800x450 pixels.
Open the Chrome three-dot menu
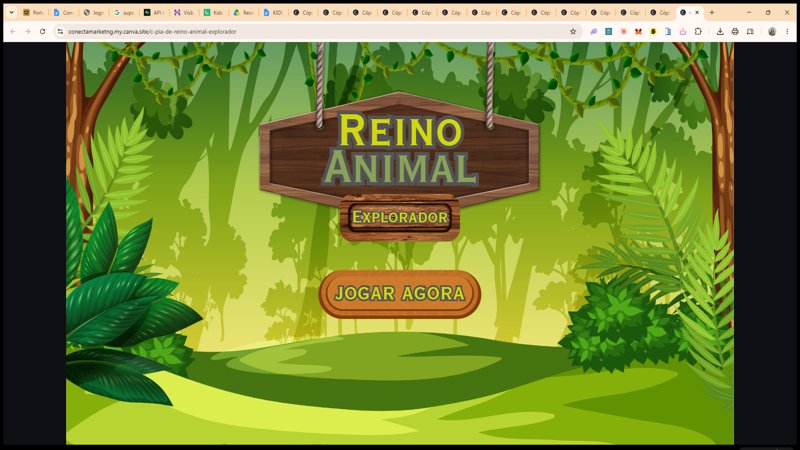point(787,32)
